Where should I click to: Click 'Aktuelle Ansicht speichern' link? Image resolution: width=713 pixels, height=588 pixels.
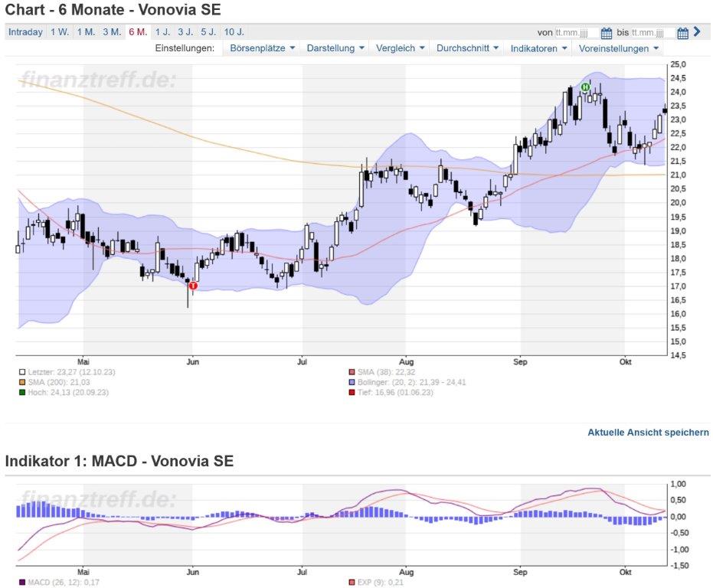(x=648, y=432)
